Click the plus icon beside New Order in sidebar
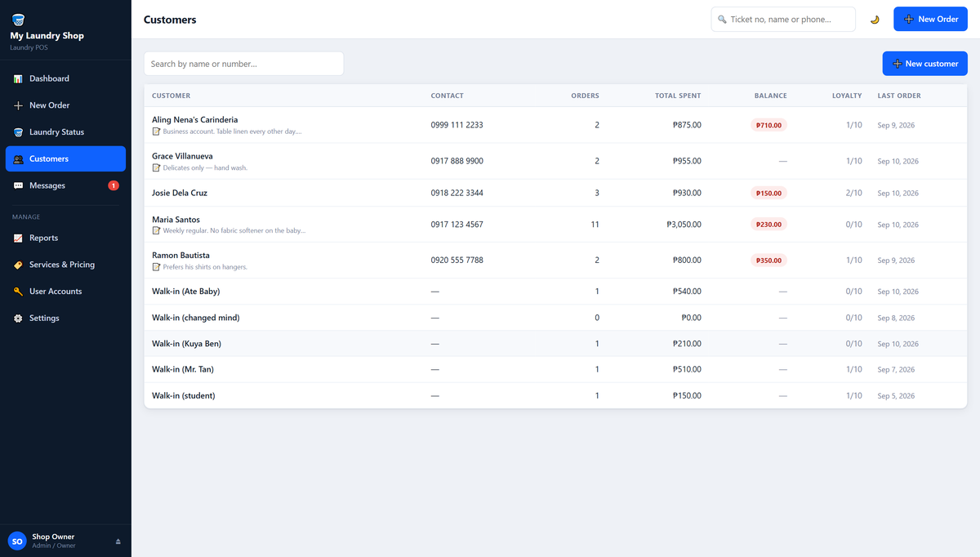This screenshot has height=557, width=980. pyautogui.click(x=18, y=105)
